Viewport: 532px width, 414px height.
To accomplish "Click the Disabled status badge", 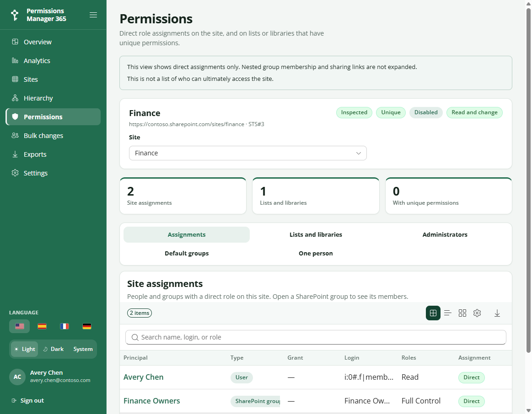I will pyautogui.click(x=426, y=112).
